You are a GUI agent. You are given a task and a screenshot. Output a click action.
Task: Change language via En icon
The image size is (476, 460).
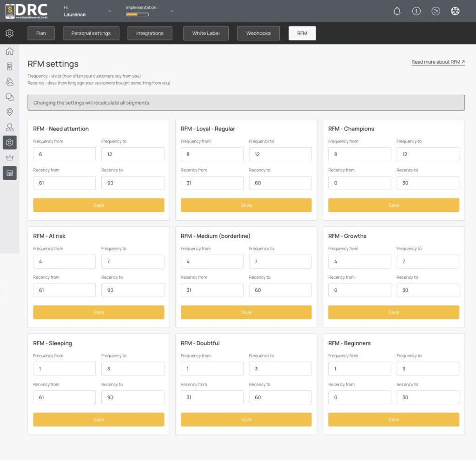click(436, 11)
